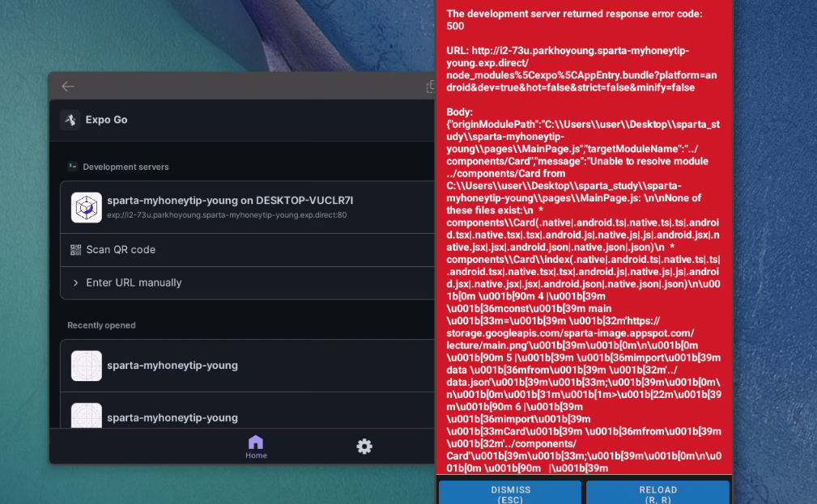The image size is (817, 504).
Task: Reload the app from the error screen
Action: pyautogui.click(x=657, y=493)
